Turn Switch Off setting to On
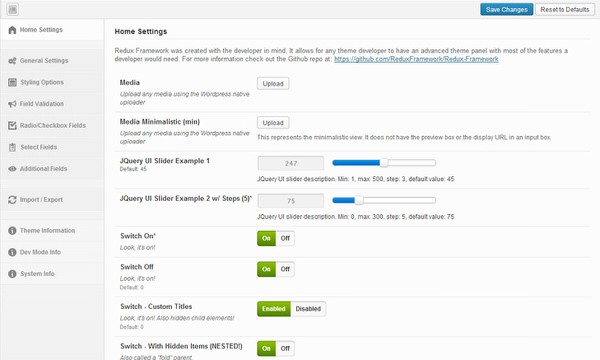This screenshot has height=360, width=600. (266, 269)
